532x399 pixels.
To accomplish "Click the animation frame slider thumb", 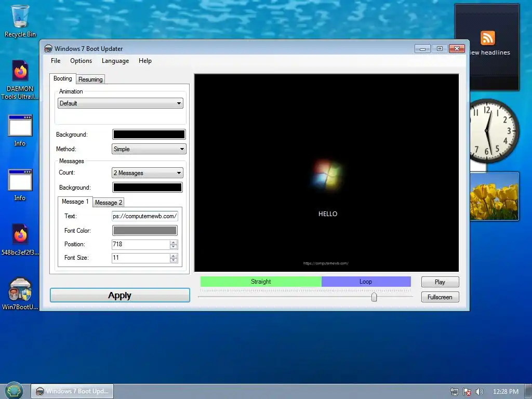I will click(374, 297).
